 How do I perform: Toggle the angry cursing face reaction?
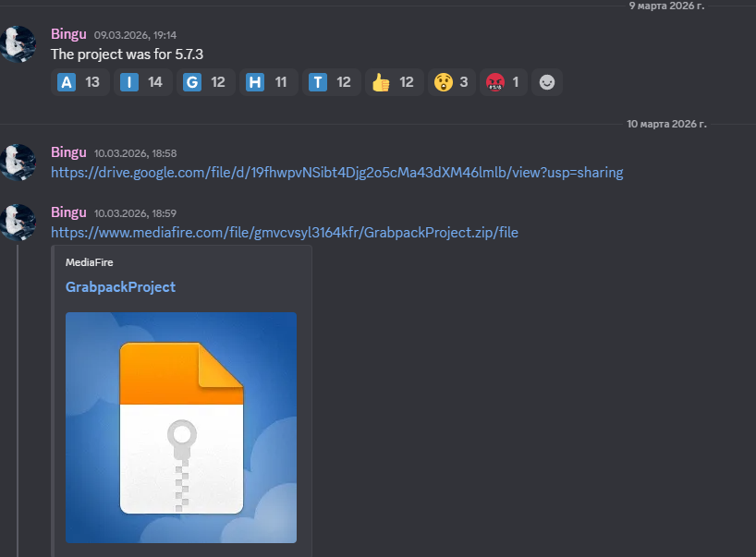tap(504, 82)
